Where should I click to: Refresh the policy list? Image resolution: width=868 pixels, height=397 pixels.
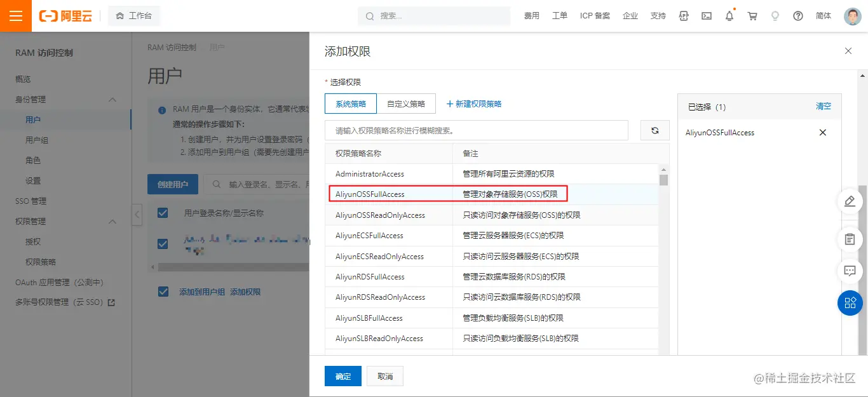tap(655, 130)
